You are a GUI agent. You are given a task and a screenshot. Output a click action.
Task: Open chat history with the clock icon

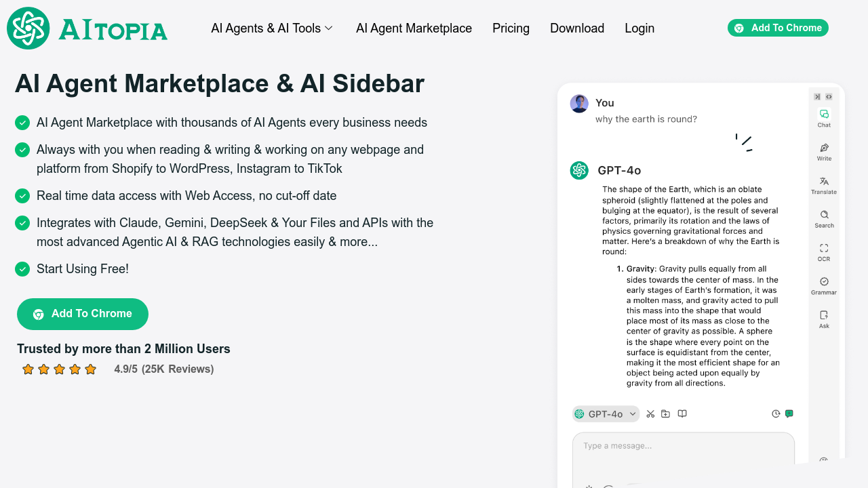(x=776, y=413)
